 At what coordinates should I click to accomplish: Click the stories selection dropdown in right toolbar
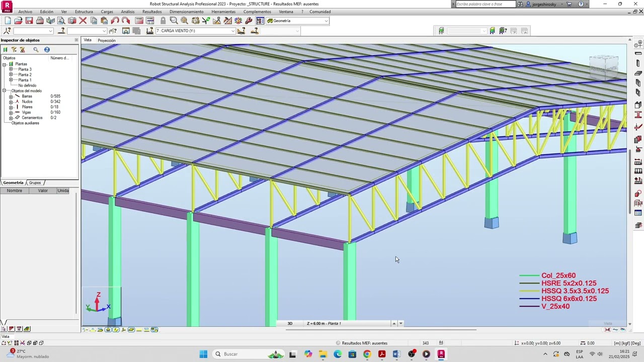466,31
